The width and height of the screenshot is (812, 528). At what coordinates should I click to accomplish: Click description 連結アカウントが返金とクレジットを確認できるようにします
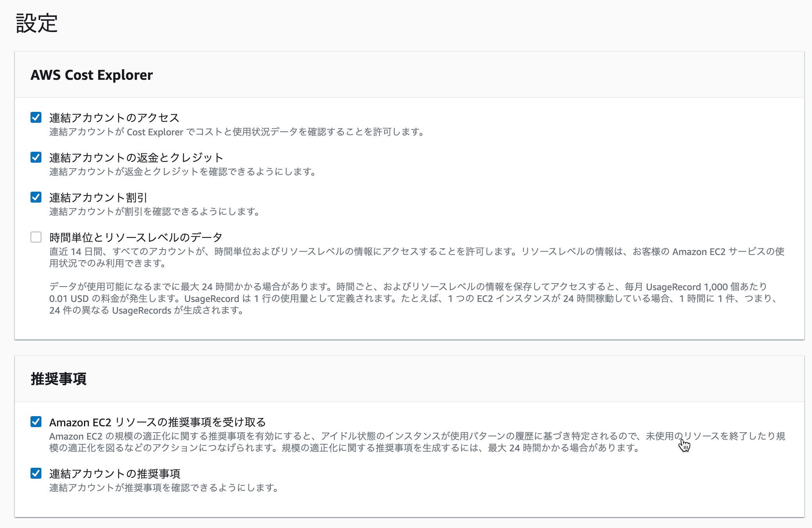click(183, 172)
